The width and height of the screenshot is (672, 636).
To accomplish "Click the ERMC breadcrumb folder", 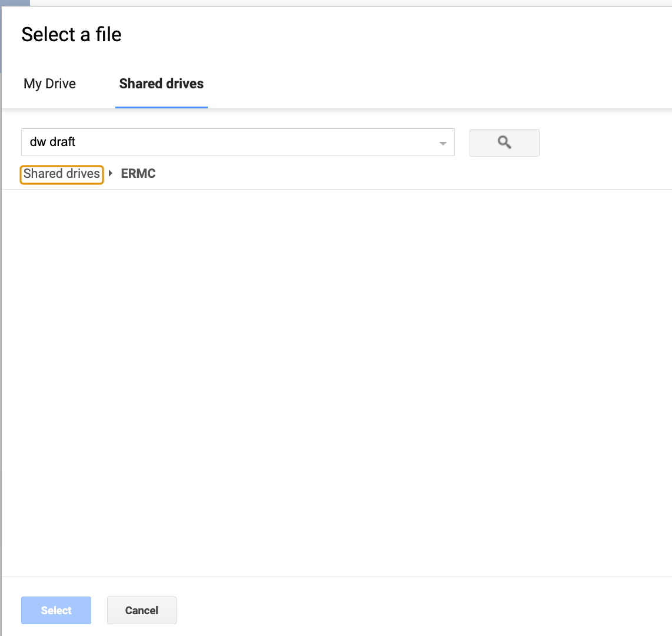I will pos(138,174).
